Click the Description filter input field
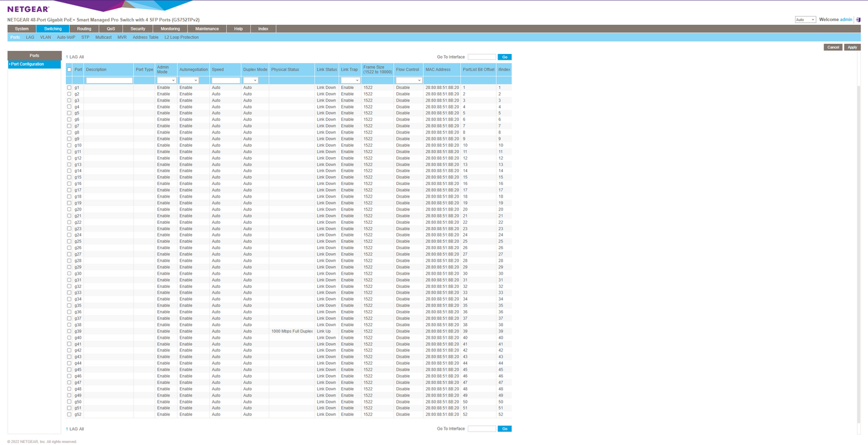Viewport: 868px width, 445px height. pos(109,81)
